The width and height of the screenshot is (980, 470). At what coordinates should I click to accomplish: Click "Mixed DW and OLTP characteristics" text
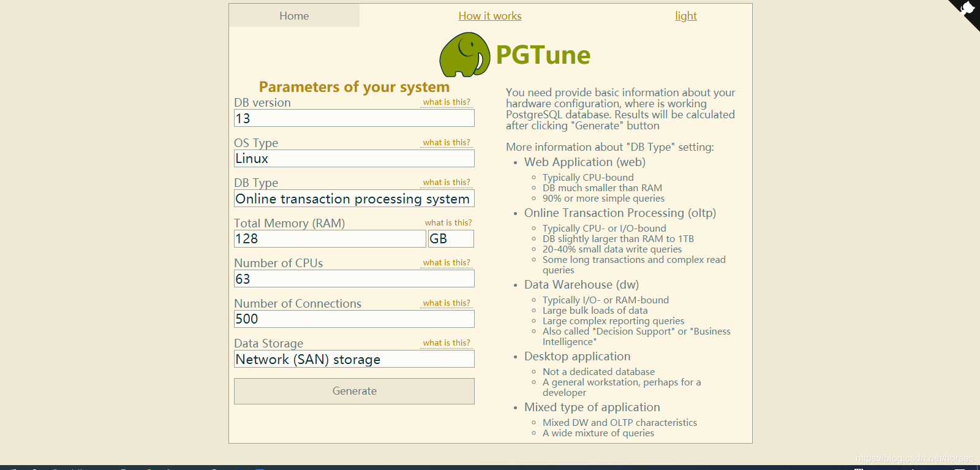click(620, 423)
